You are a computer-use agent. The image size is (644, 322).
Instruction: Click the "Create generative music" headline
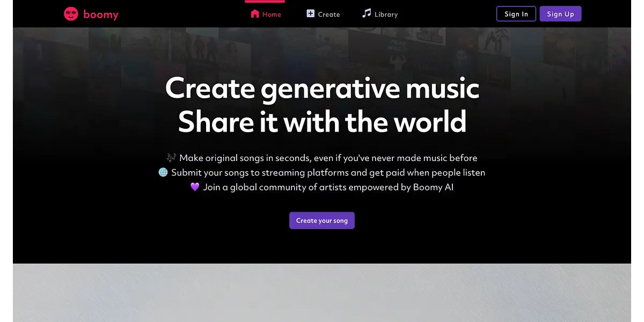pyautogui.click(x=322, y=87)
